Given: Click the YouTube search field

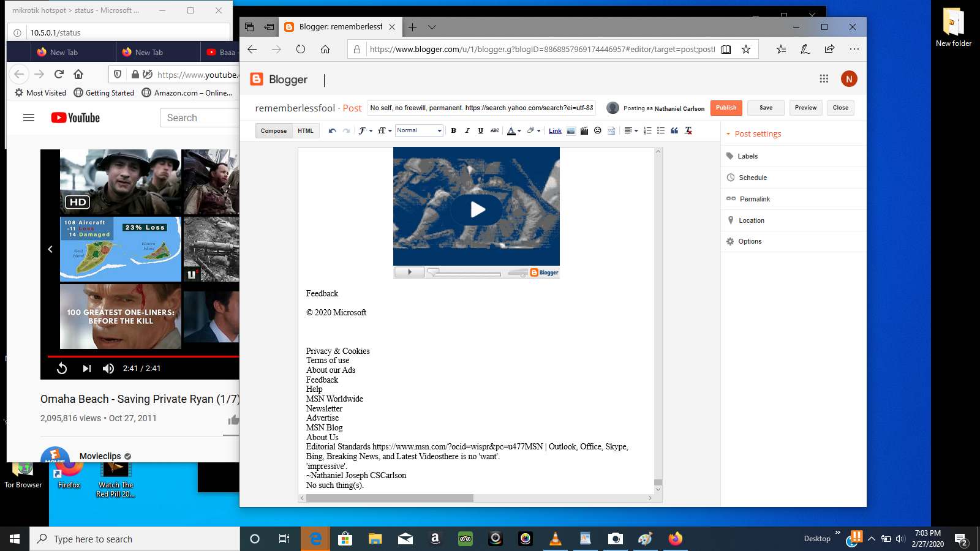Looking at the screenshot, I should tap(200, 118).
